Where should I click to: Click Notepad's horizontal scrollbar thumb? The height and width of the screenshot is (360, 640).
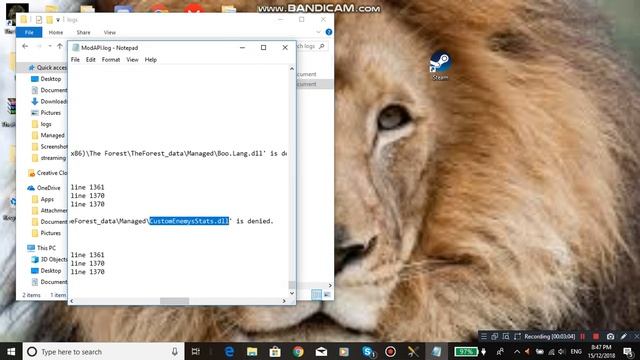tap(174, 301)
